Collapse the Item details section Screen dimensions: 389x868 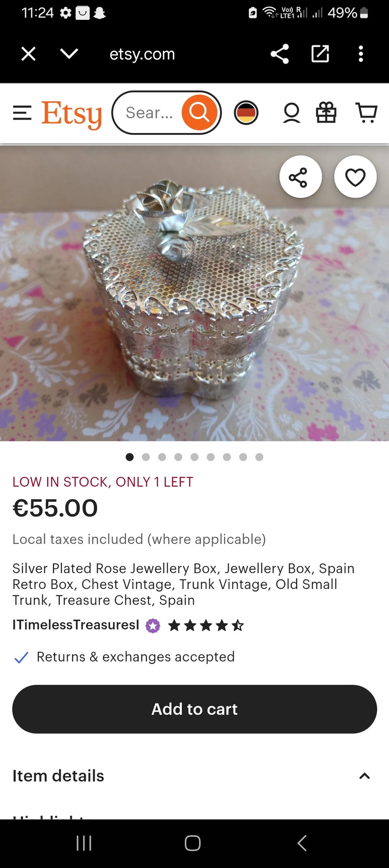[x=365, y=776]
